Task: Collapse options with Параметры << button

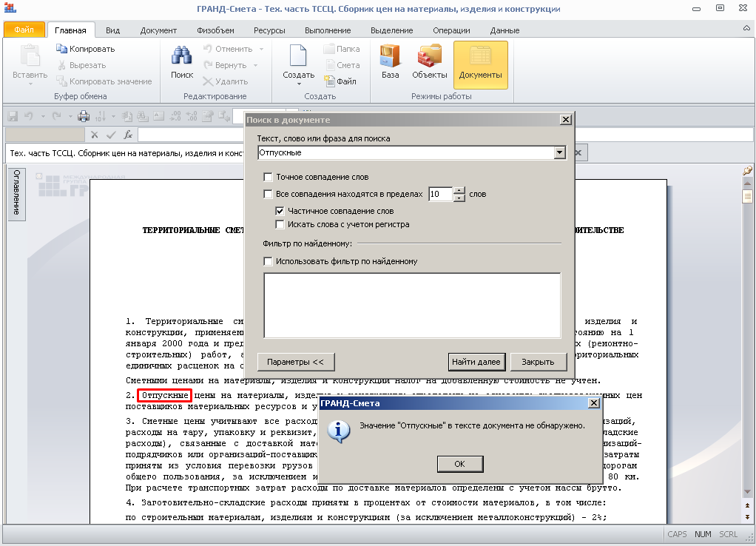Action: pos(296,362)
